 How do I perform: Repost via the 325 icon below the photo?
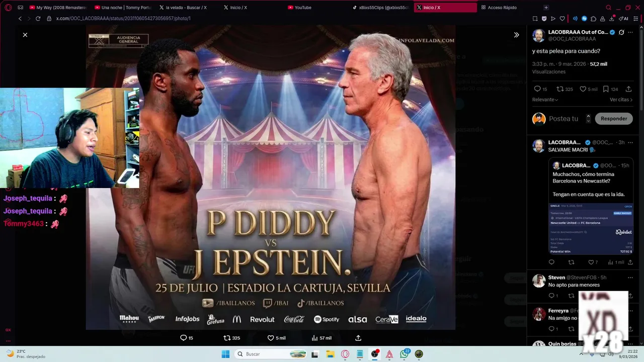point(231,338)
